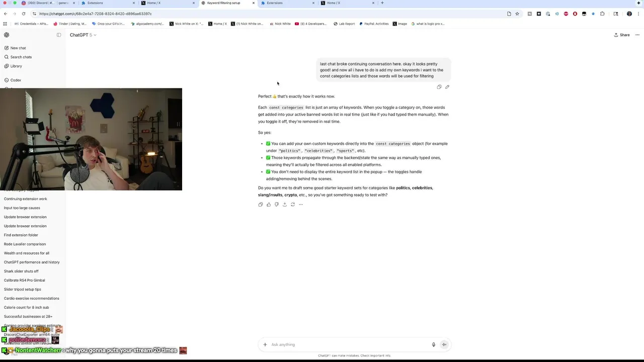The height and width of the screenshot is (362, 644).
Task: Focus the Ask anything input field
Action: coord(349,344)
